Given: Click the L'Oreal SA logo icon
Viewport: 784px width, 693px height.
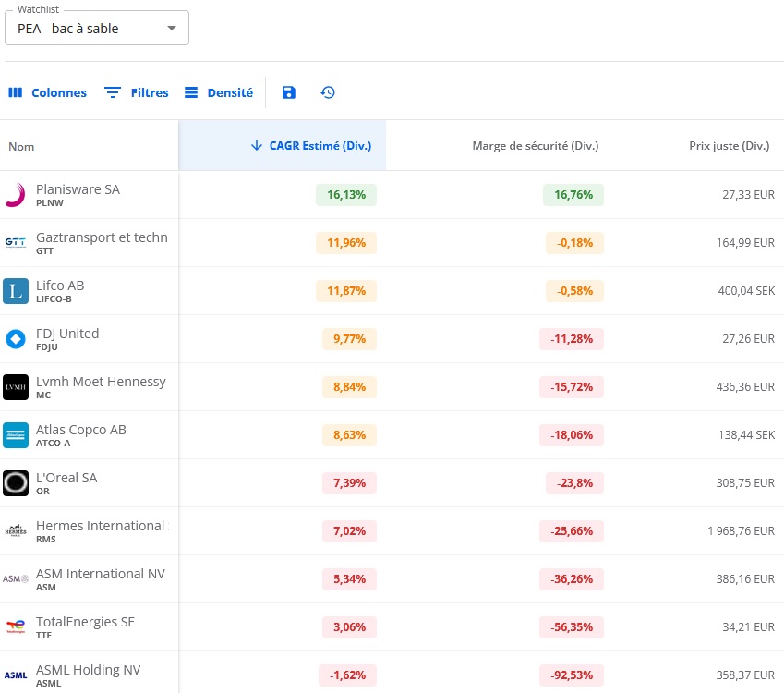Looking at the screenshot, I should click(16, 483).
